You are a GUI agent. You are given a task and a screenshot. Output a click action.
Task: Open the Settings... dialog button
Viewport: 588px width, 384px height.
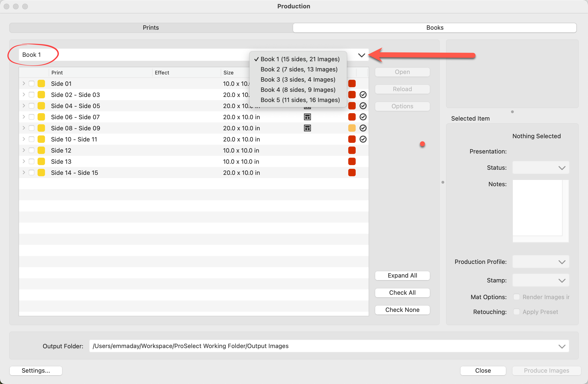point(36,370)
